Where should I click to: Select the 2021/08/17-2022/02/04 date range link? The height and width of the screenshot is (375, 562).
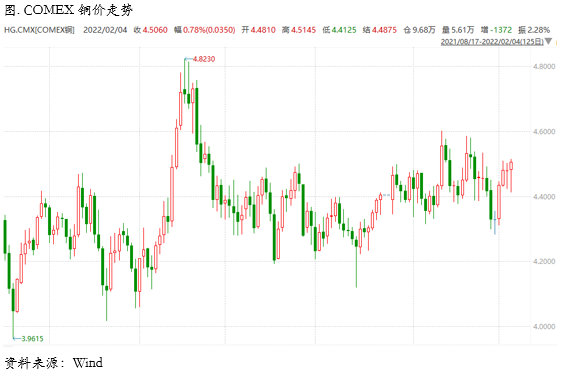(492, 42)
